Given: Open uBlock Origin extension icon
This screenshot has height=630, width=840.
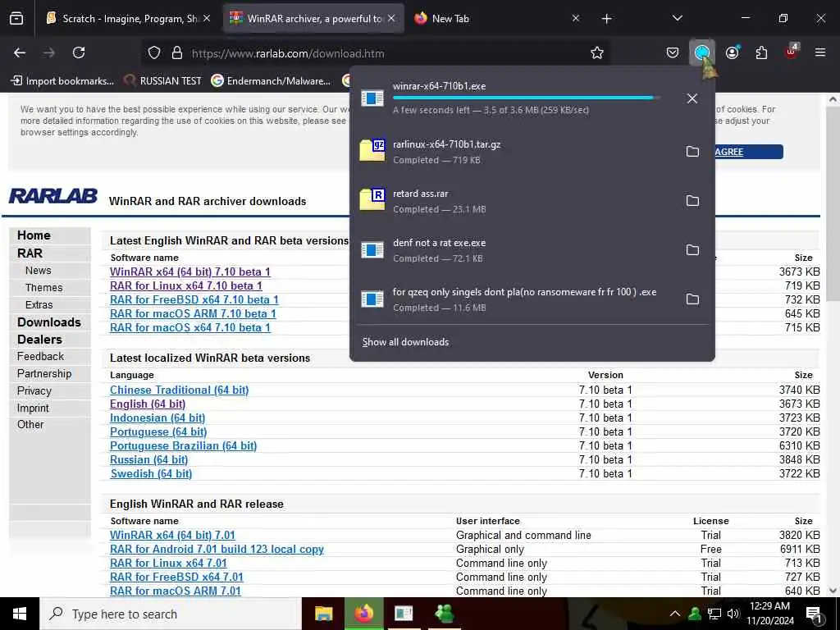Looking at the screenshot, I should [x=792, y=53].
